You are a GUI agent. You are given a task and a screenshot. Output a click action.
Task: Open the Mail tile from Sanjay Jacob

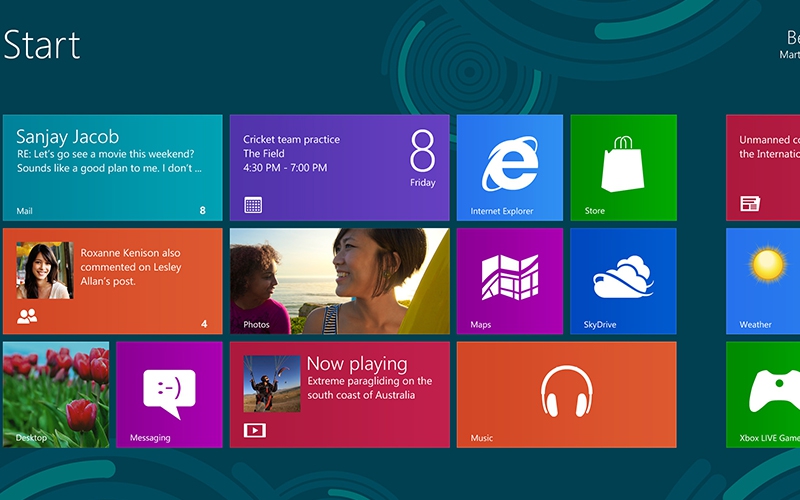click(x=112, y=167)
